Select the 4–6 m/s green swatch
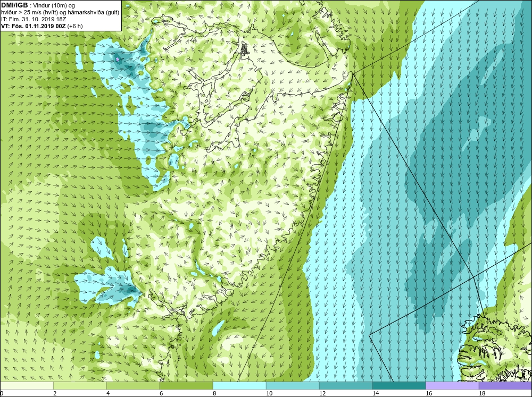 133,385
